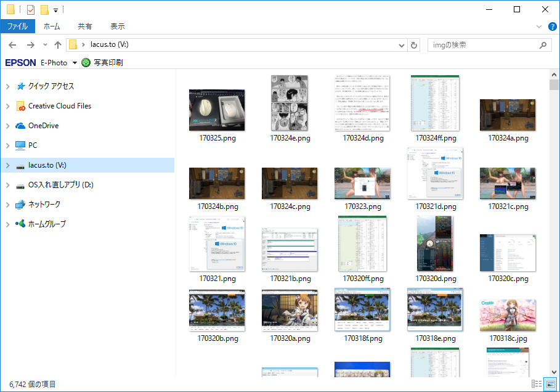
Task: Click the EPSON photo print icon
Action: (86, 62)
